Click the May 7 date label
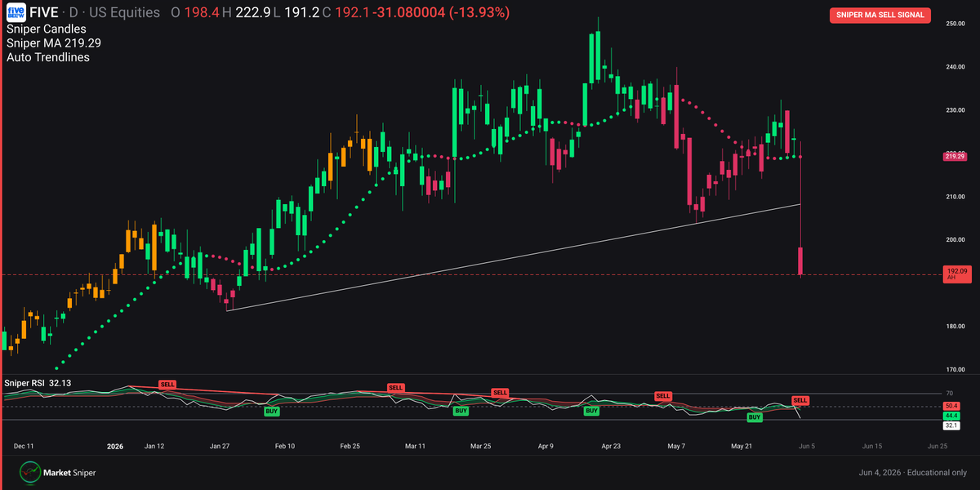This screenshot has width=980, height=490. (x=676, y=447)
